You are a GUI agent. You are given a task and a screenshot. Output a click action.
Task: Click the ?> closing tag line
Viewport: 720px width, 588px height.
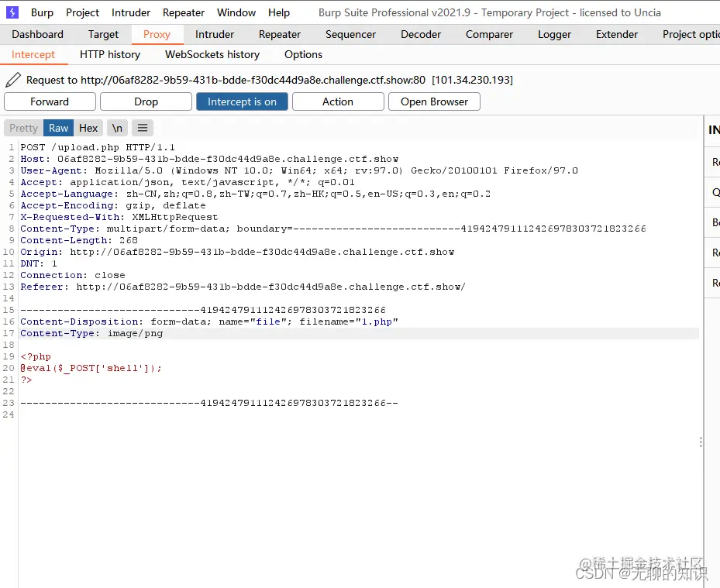[26, 380]
